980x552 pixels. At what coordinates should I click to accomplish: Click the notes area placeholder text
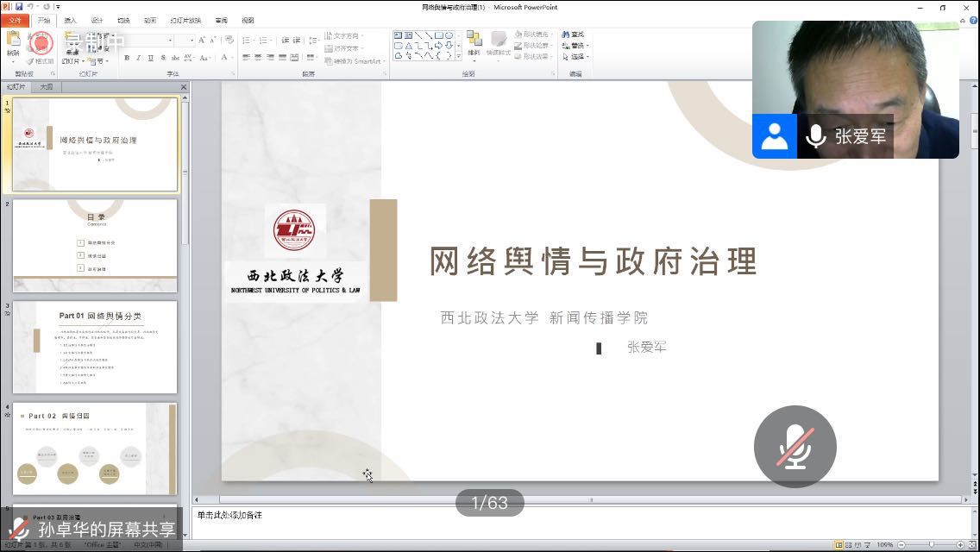tap(229, 515)
